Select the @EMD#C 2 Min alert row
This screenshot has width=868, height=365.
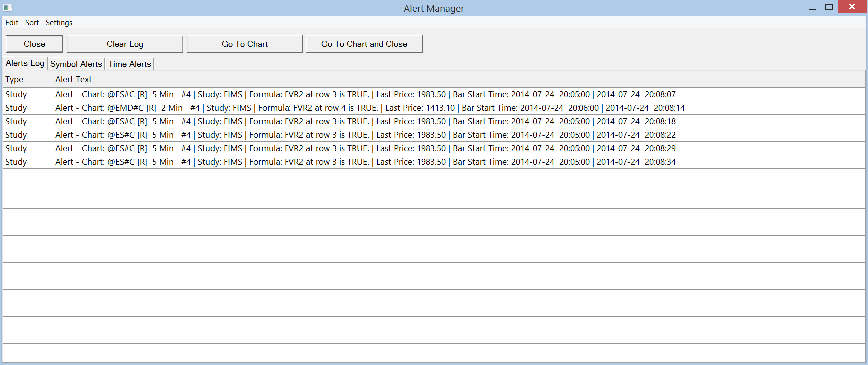370,108
